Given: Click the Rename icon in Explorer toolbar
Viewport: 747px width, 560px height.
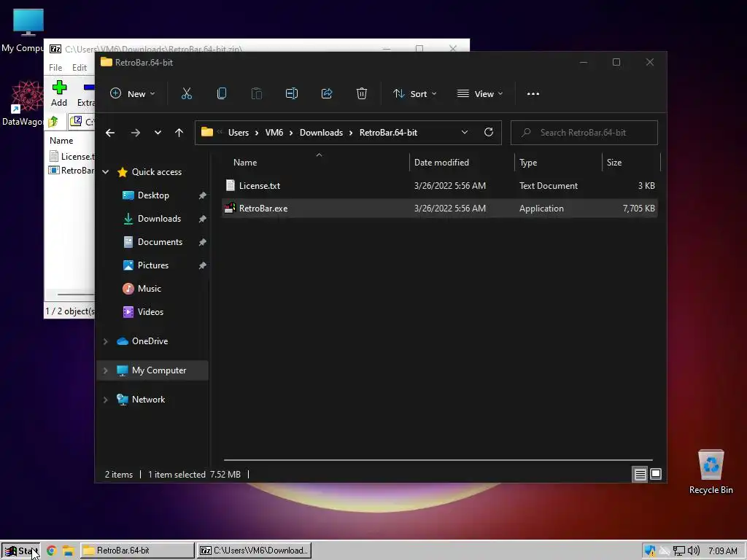Looking at the screenshot, I should point(292,94).
